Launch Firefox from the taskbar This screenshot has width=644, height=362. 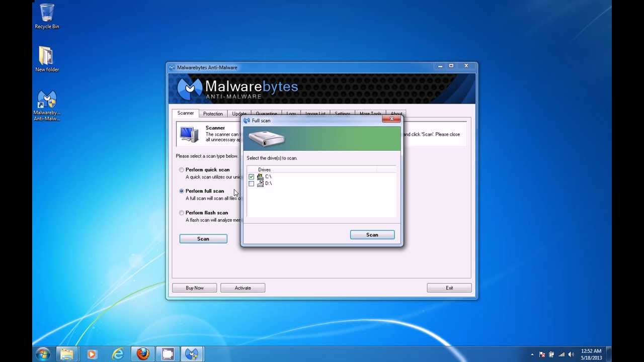(143, 354)
